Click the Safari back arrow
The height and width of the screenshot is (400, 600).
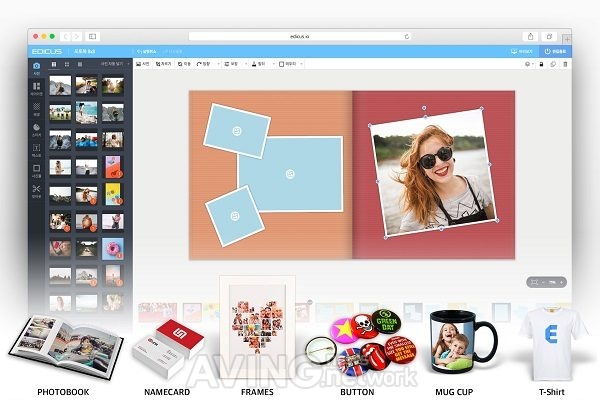[65, 36]
